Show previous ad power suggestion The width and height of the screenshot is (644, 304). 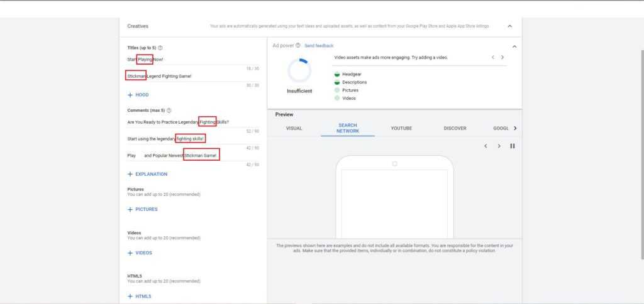click(493, 57)
